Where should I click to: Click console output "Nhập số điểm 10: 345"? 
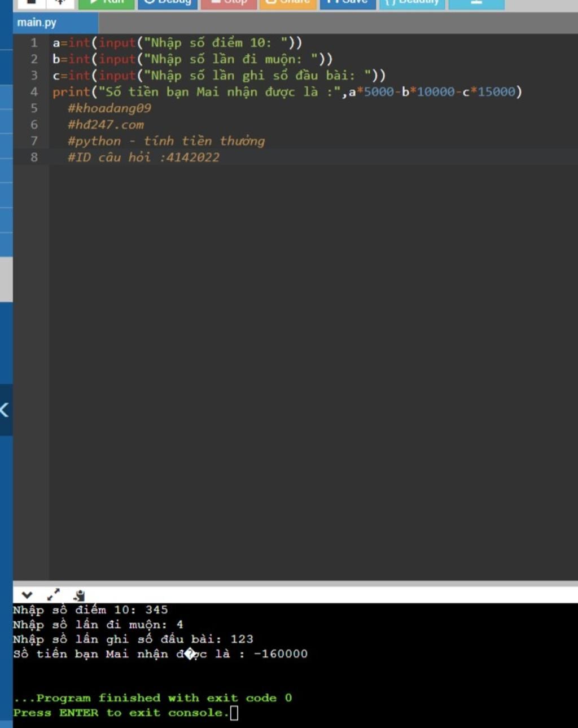90,610
